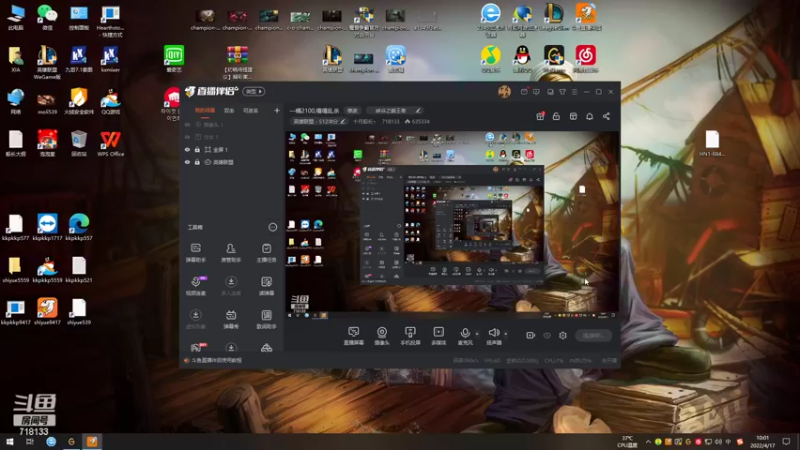Click the stream preview area
Screen dimensions: 800x450
coord(452,226)
